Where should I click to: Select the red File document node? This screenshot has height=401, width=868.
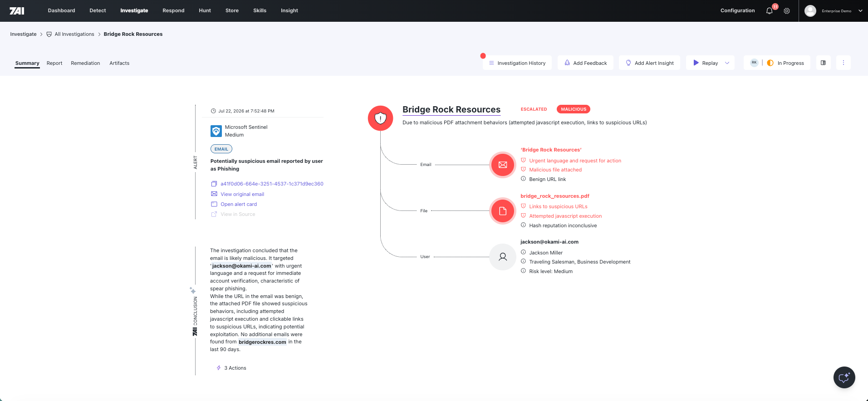pos(503,211)
